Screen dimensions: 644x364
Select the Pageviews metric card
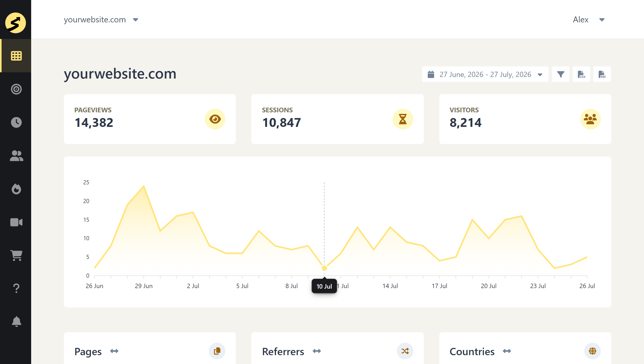click(150, 119)
